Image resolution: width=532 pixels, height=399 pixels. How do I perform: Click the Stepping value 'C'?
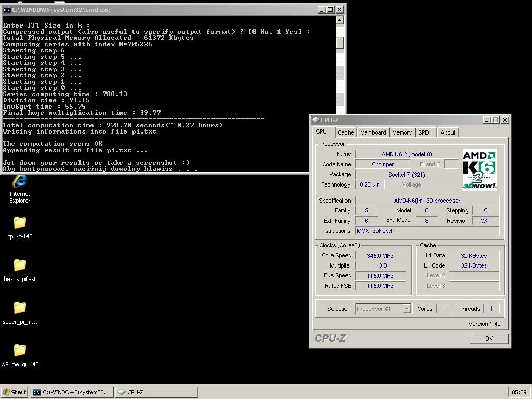[x=486, y=211]
